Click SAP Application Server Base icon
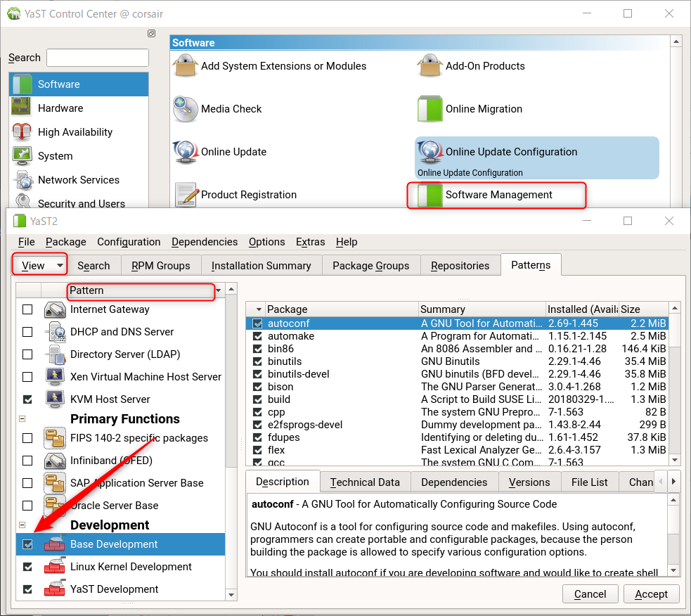This screenshot has width=691, height=616. 55,483
